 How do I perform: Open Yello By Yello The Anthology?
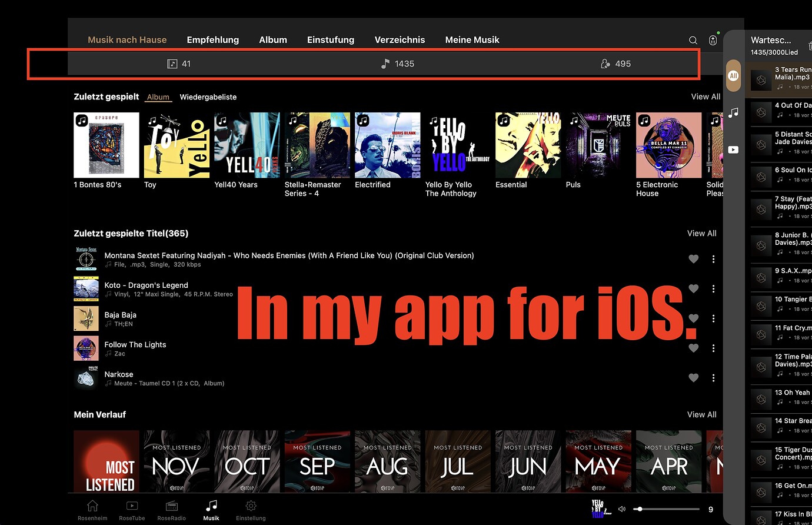[x=458, y=145]
